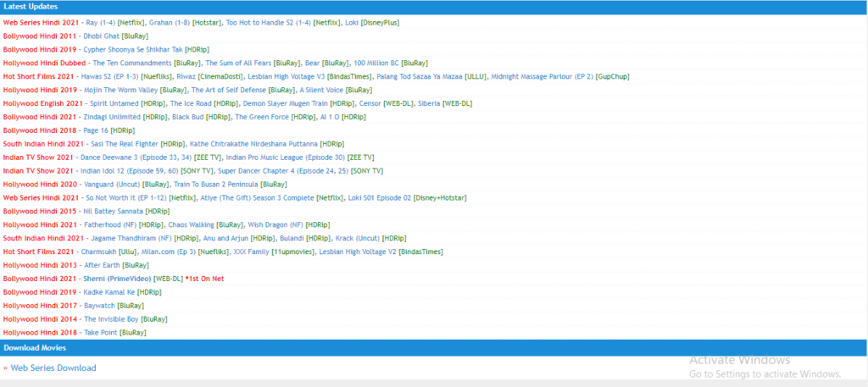This screenshot has width=868, height=387.
Task: Open Midnight Massage Parlour (EP 2)
Action: click(x=542, y=76)
